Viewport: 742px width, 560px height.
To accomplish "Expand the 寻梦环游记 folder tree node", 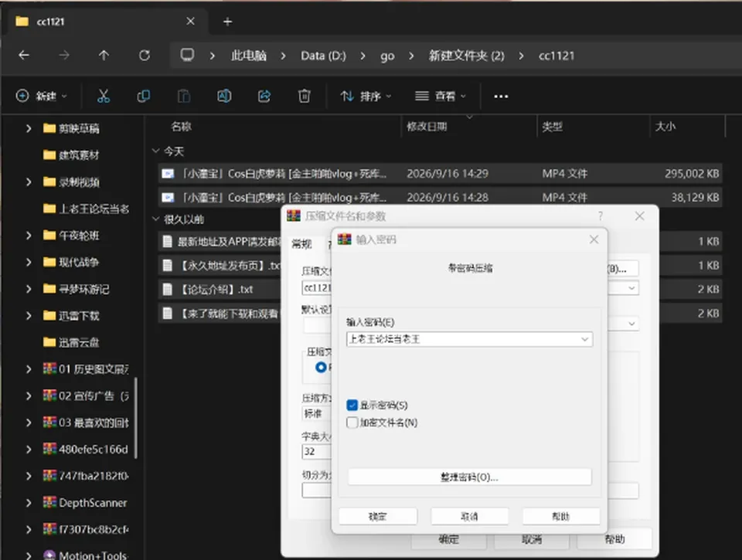I will (29, 289).
